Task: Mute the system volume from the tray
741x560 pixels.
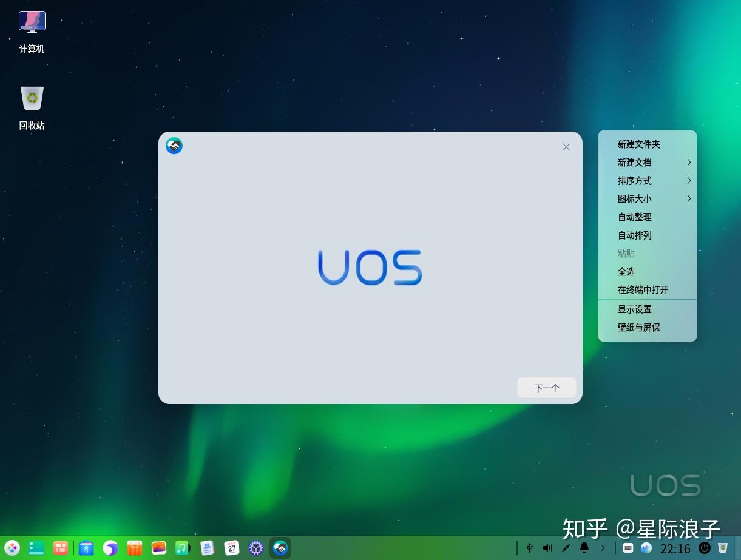Action: [547, 548]
